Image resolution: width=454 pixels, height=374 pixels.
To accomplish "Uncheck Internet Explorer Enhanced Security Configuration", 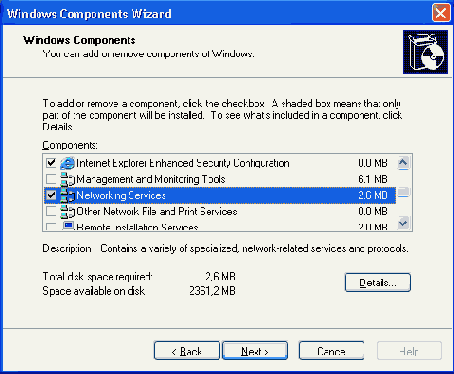I will coord(51,163).
